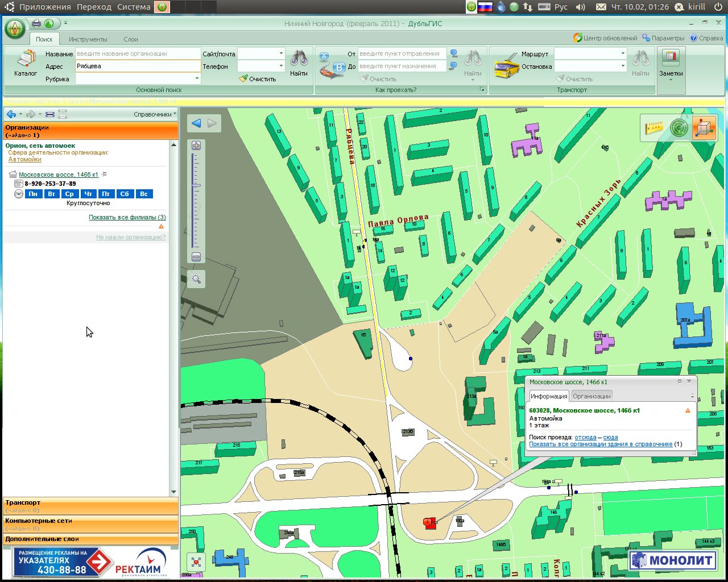Select the ruler measurement tool on map
This screenshot has height=582, width=728.
click(655, 128)
